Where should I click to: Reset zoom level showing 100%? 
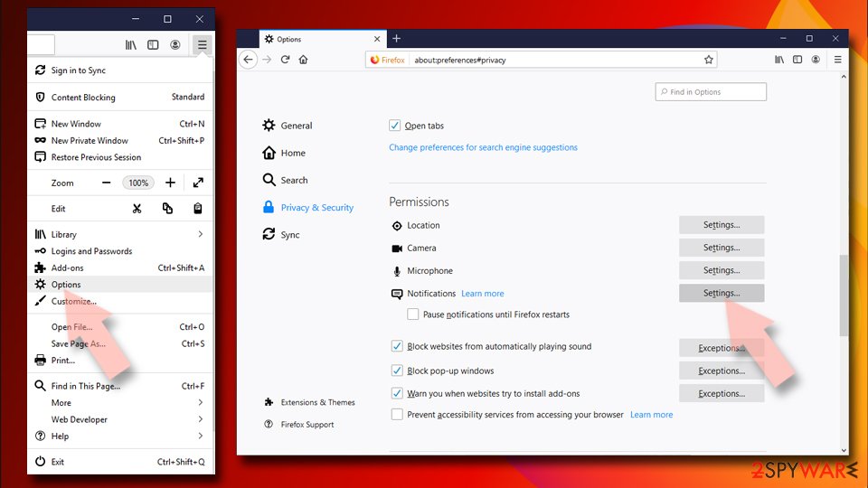point(138,183)
